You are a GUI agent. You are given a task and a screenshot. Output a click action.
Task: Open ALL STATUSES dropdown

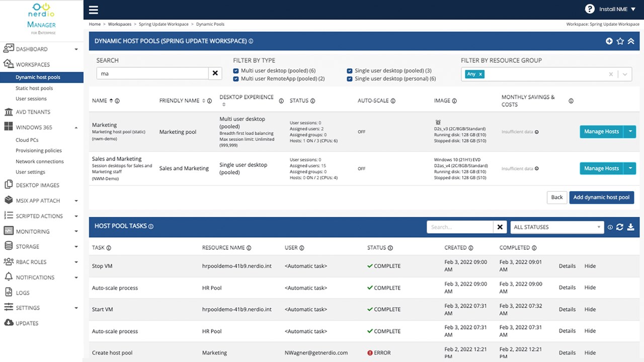(x=556, y=227)
